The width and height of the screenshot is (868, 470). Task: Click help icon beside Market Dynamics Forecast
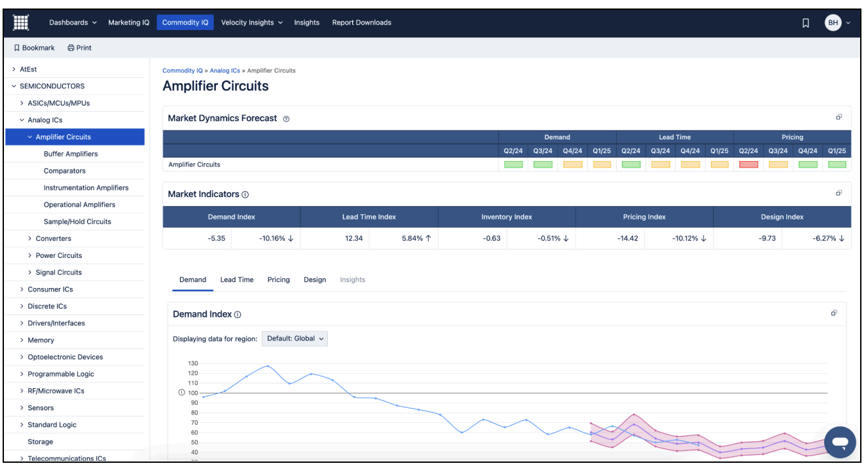tap(286, 119)
